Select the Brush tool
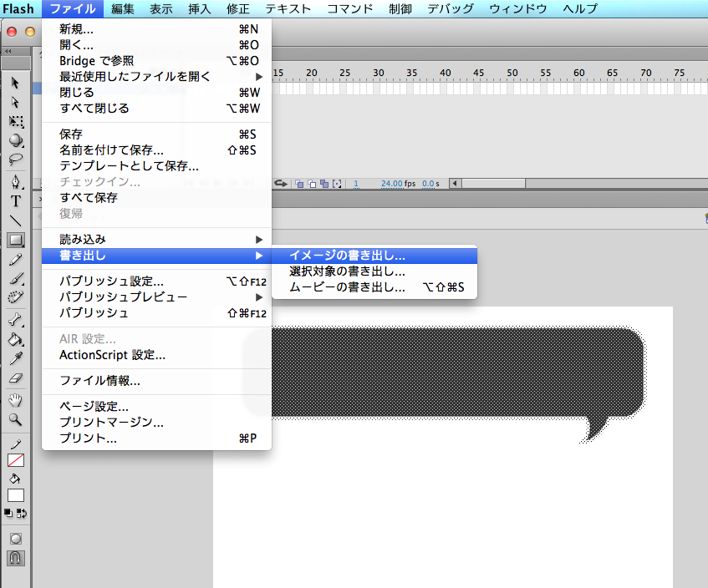Image resolution: width=708 pixels, height=588 pixels. 16,278
